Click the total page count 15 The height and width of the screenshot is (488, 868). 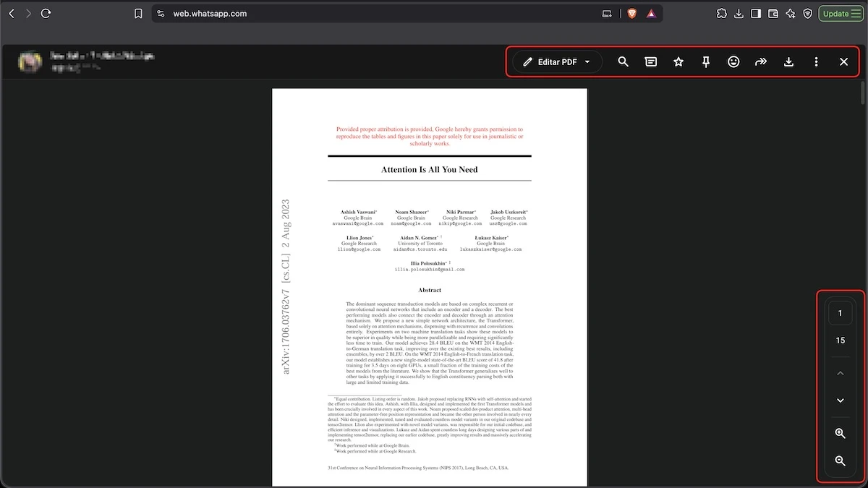[840, 341]
